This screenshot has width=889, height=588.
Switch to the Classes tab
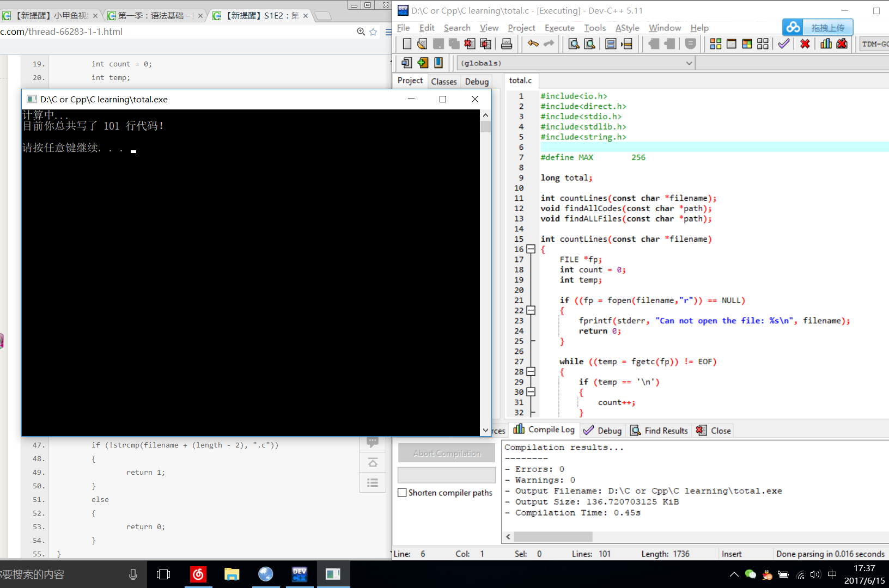(x=444, y=82)
